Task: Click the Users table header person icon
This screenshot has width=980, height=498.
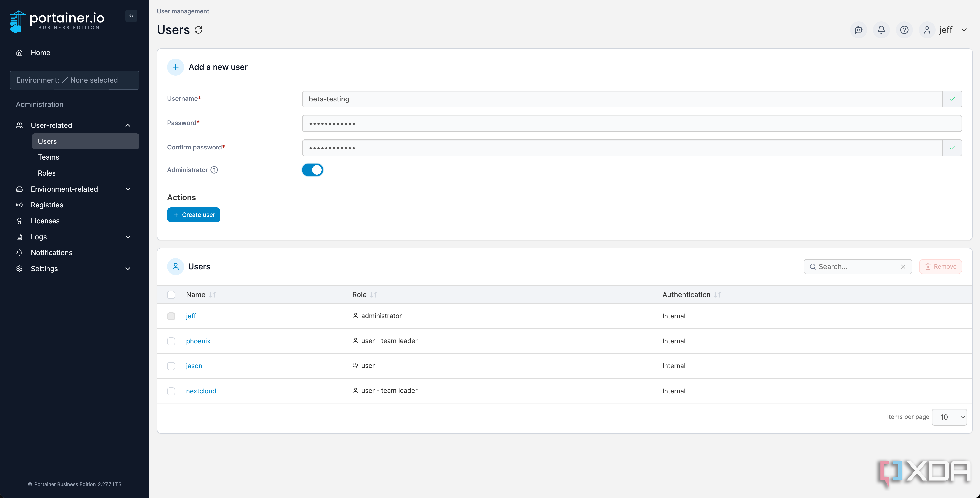Action: tap(175, 267)
